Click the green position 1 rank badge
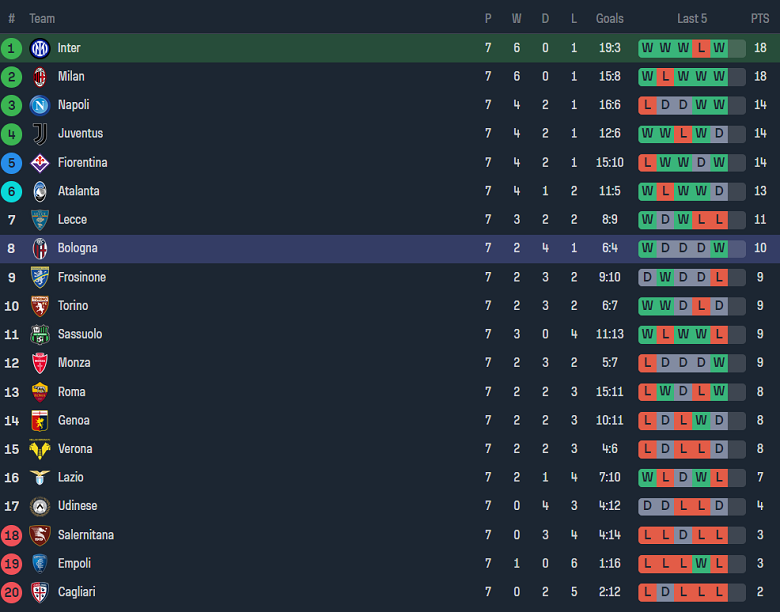The image size is (780, 612). tap(12, 48)
